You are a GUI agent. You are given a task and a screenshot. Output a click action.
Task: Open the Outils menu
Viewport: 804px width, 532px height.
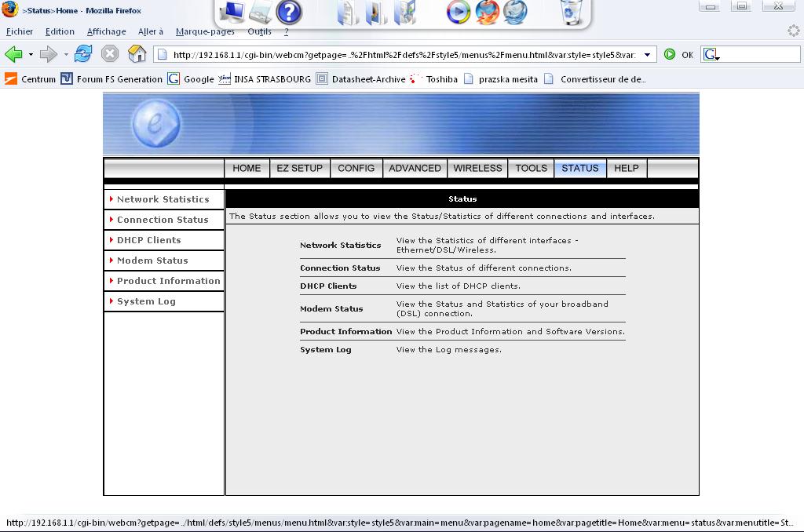[x=259, y=31]
